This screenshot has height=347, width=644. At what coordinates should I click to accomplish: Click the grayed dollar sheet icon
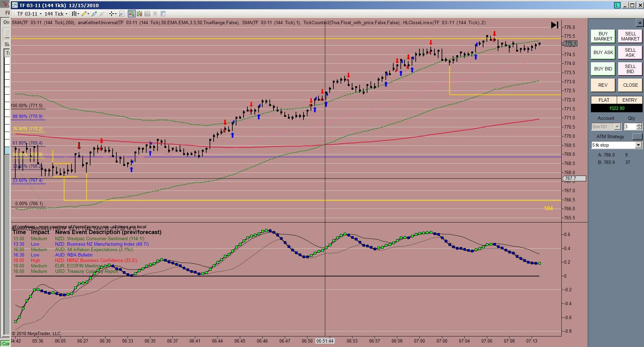155,14
